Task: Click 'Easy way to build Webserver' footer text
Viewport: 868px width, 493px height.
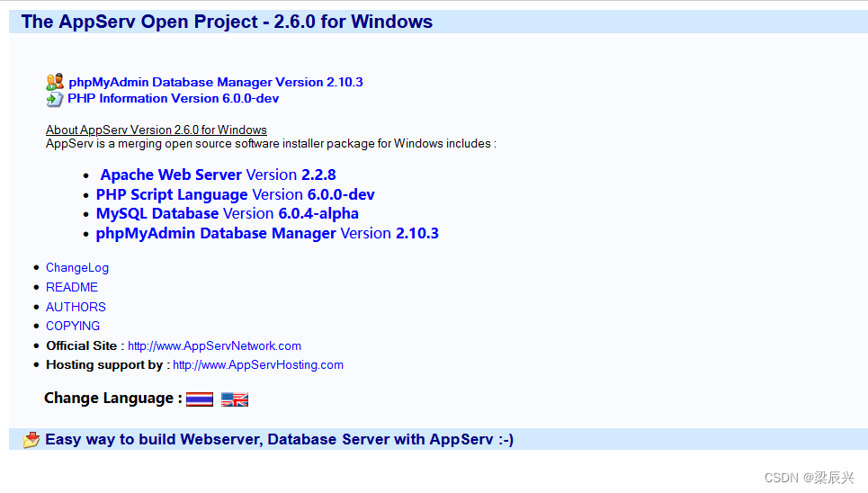Action: click(x=280, y=439)
